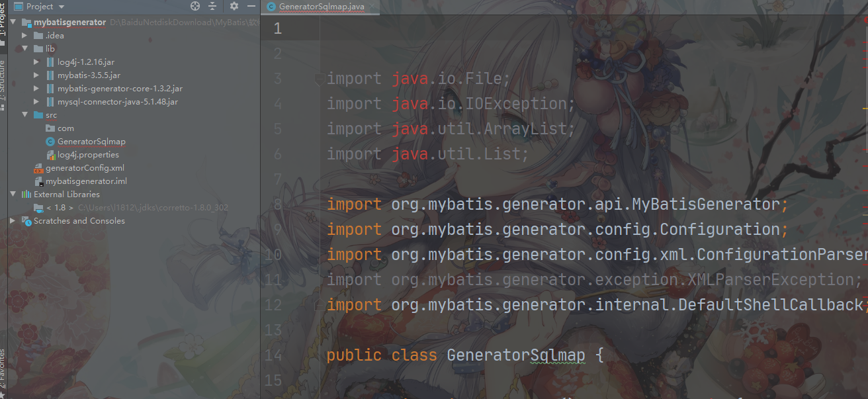
Task: Click line number 8 in gutter
Action: 277,204
